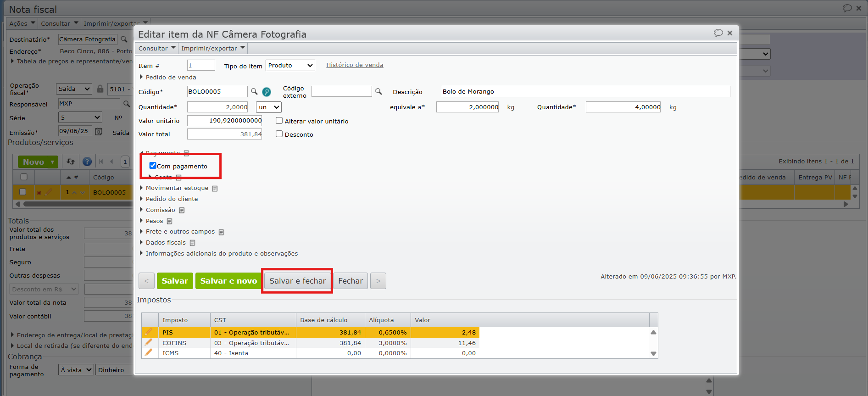The height and width of the screenshot is (396, 868).
Task: Go to next item with > button
Action: pyautogui.click(x=378, y=281)
